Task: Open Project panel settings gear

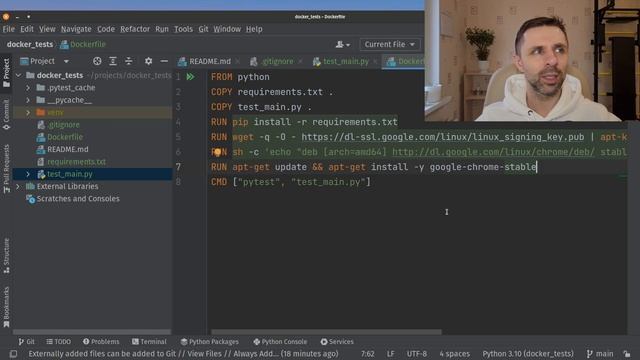Action: point(149,61)
